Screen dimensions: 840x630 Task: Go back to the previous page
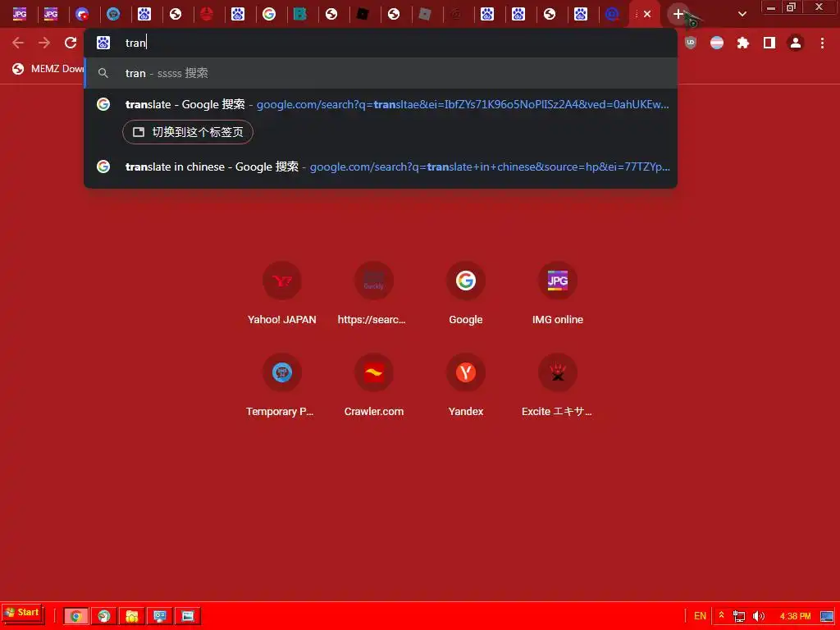pyautogui.click(x=18, y=43)
